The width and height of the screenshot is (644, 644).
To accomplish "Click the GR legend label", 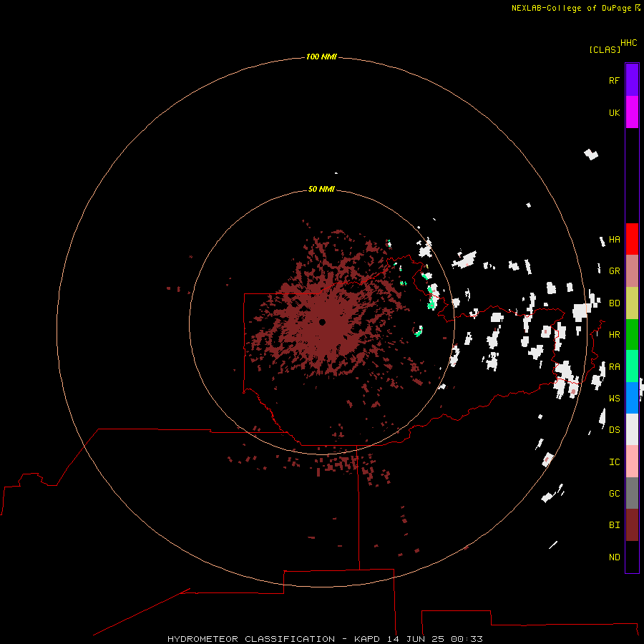I will [x=614, y=271].
